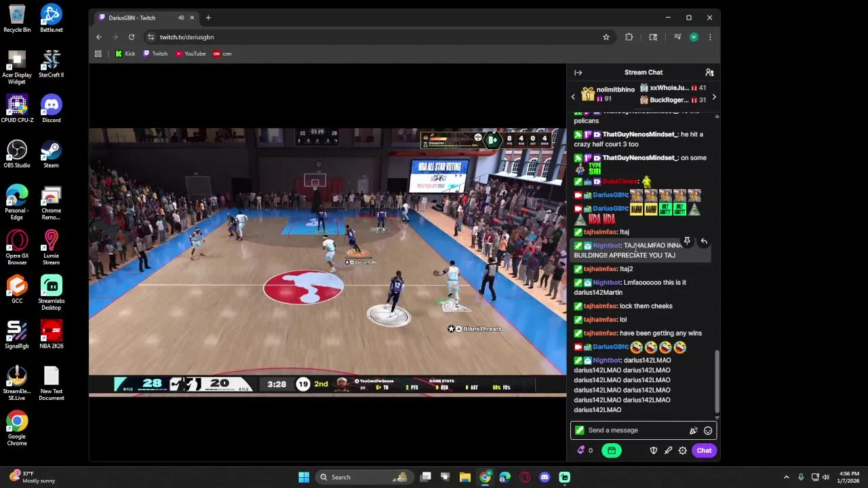Open the Recycle Bin

[x=17, y=18]
